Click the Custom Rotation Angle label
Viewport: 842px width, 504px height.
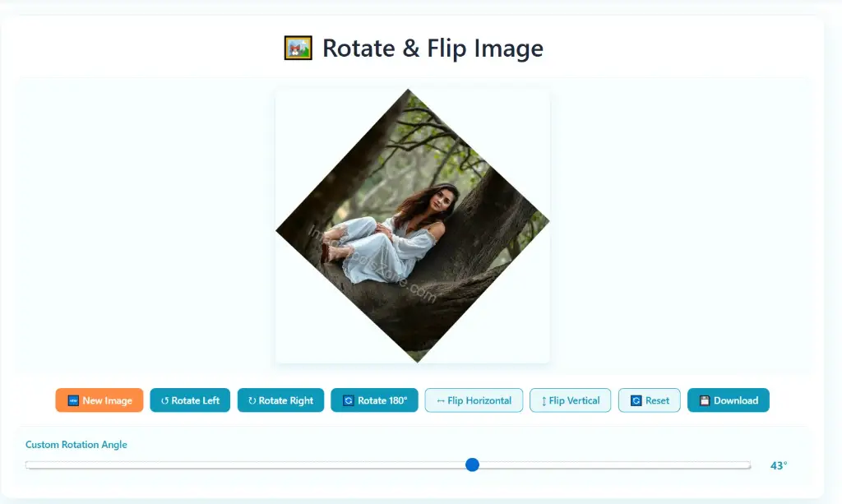(76, 445)
